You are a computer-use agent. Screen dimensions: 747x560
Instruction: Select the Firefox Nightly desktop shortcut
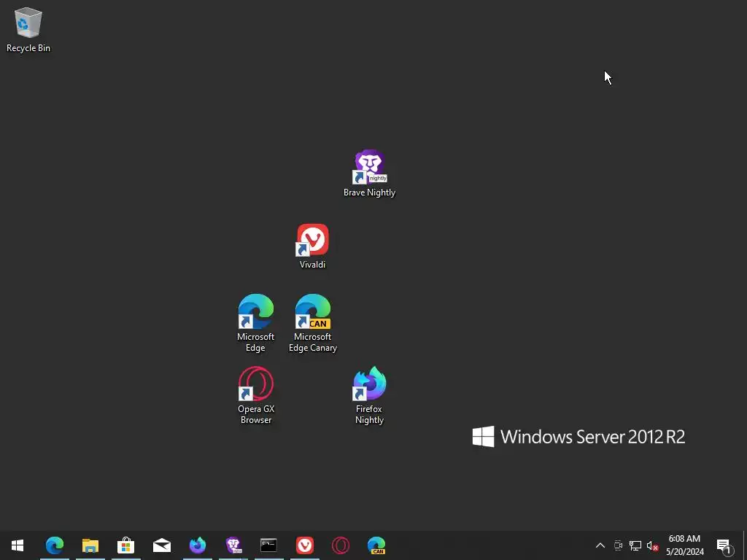coord(370,395)
